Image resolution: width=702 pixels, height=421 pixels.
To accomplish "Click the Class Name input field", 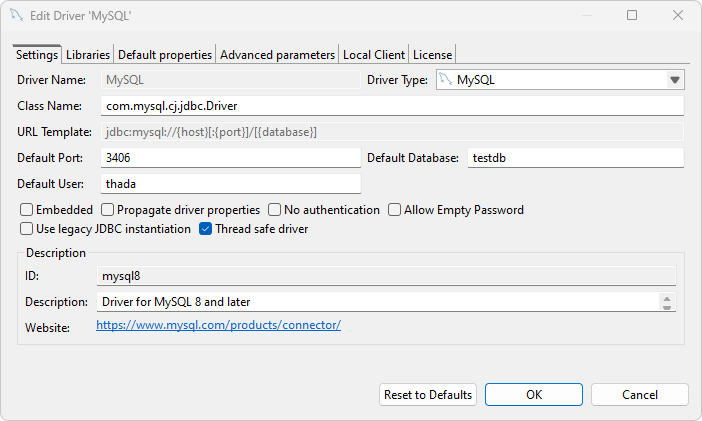I will coord(392,106).
